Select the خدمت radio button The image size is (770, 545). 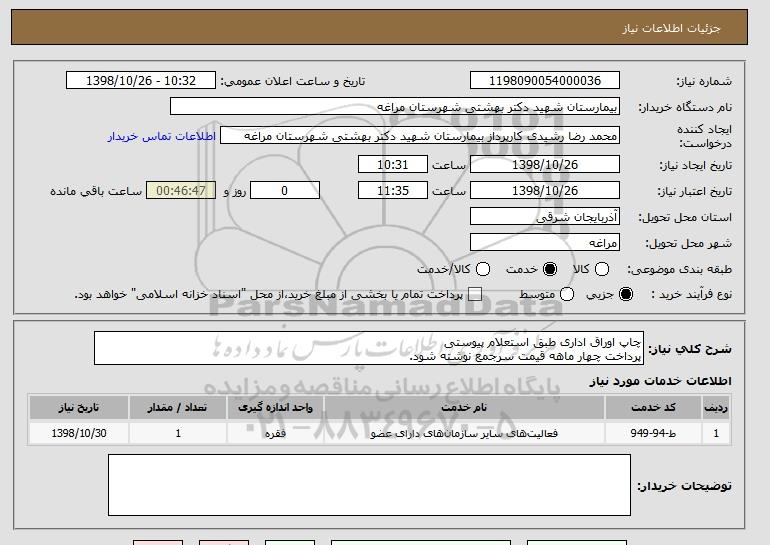550,269
